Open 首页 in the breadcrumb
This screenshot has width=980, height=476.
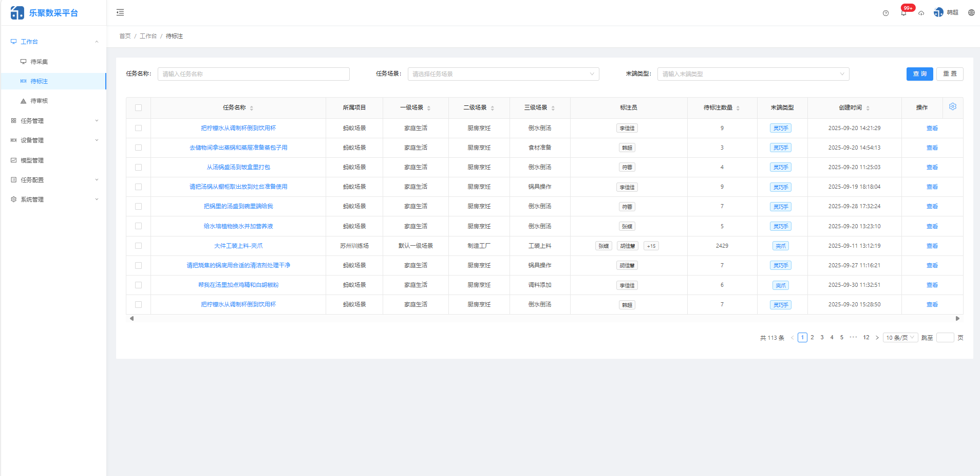pos(124,36)
